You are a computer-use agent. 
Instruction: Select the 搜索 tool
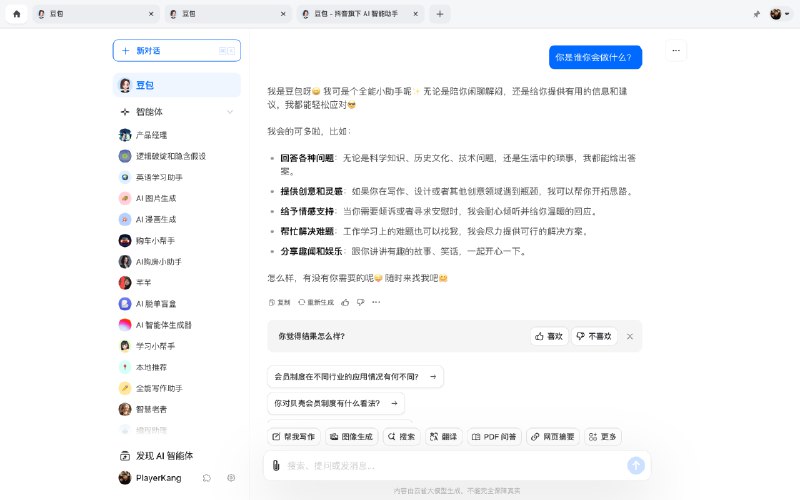[x=402, y=437]
